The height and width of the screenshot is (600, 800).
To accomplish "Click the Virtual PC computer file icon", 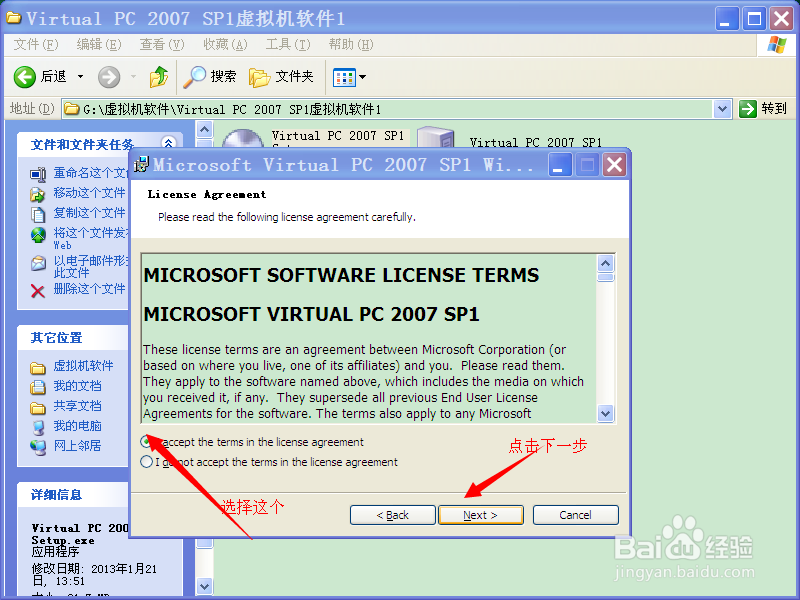I will tap(435, 138).
